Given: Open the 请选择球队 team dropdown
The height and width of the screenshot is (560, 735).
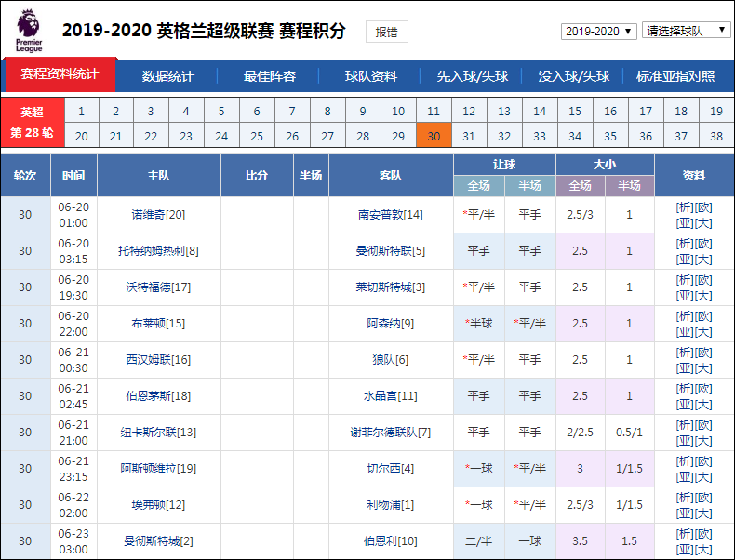Looking at the screenshot, I should [687, 31].
